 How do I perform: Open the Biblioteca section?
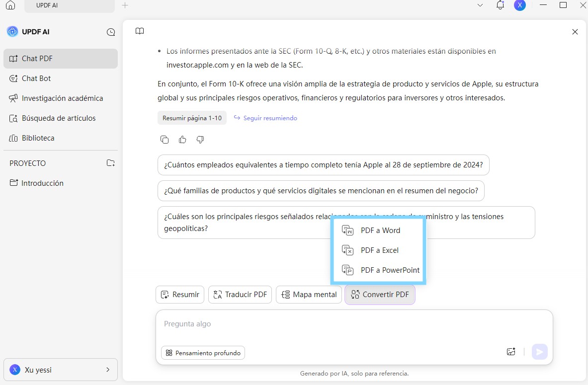37,138
